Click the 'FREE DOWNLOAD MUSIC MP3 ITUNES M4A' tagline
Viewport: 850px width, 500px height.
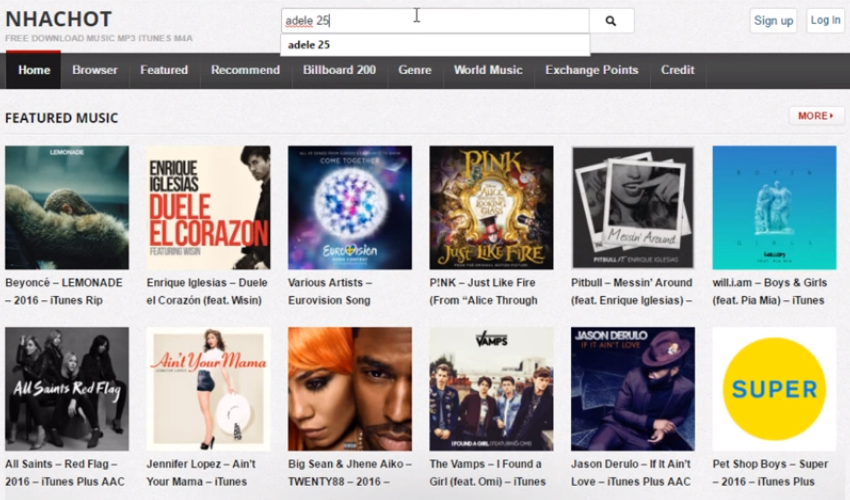click(99, 39)
